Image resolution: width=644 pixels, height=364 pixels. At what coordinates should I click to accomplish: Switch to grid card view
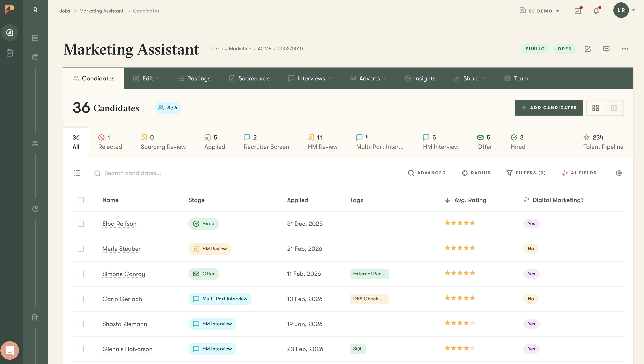point(596,108)
